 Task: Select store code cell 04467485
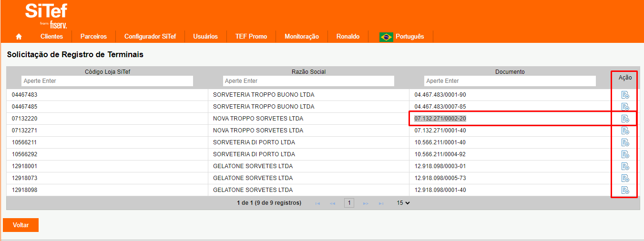tap(24, 107)
